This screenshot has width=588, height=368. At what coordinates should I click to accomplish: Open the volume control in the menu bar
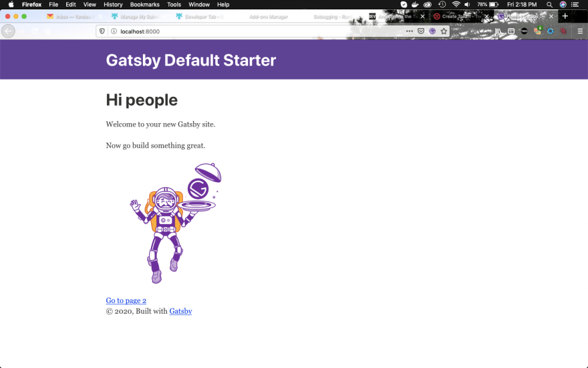pyautogui.click(x=467, y=5)
